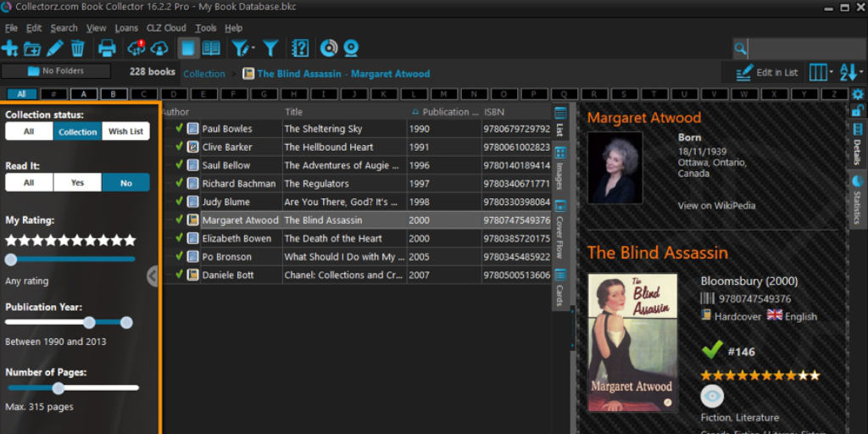Click the pencil Edit Book icon
The image size is (868, 434).
(x=55, y=48)
